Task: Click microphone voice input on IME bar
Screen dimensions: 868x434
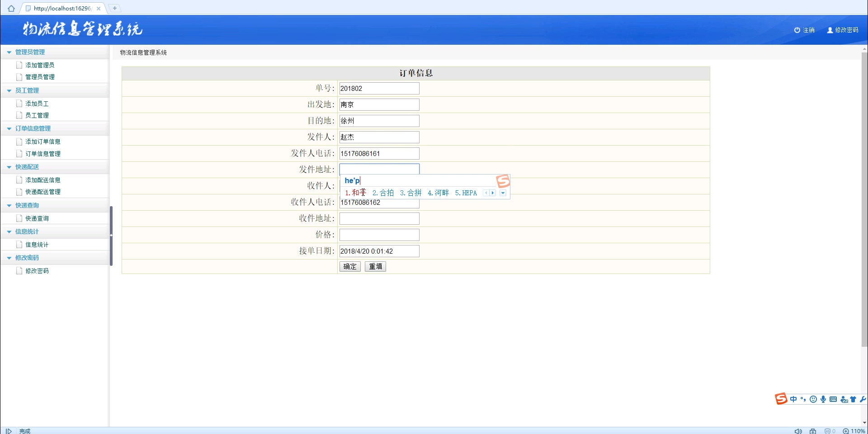Action: click(823, 399)
